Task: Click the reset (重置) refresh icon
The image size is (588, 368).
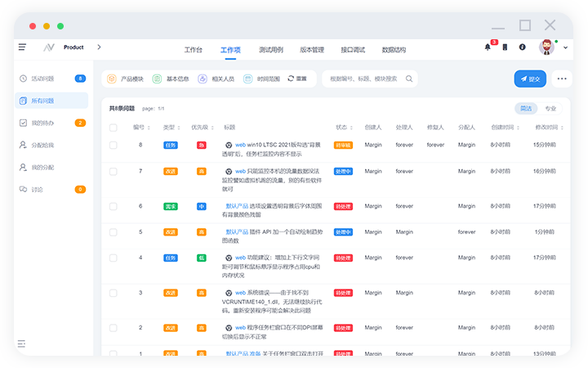Action: (x=290, y=79)
